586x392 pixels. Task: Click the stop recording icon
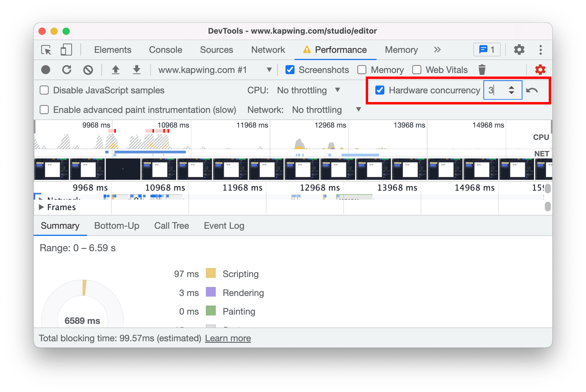click(46, 69)
